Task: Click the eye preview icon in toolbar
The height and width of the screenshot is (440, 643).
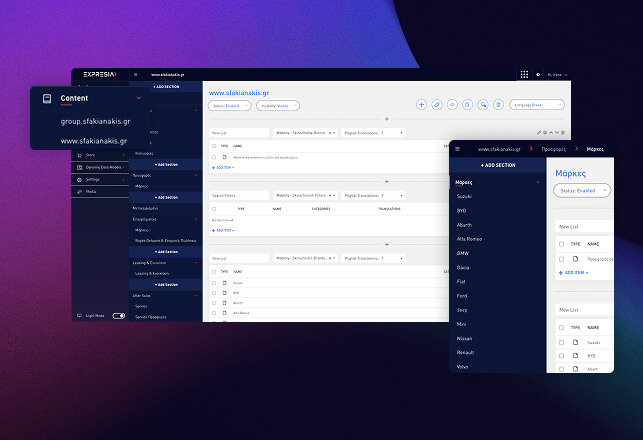Action: tap(453, 104)
